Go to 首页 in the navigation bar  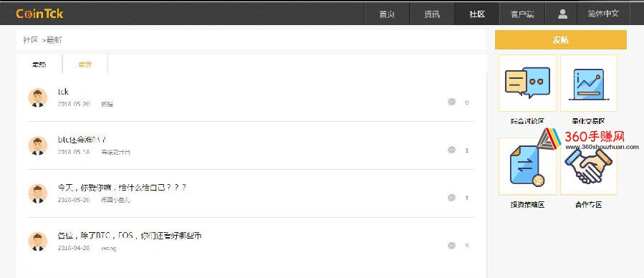(x=387, y=14)
